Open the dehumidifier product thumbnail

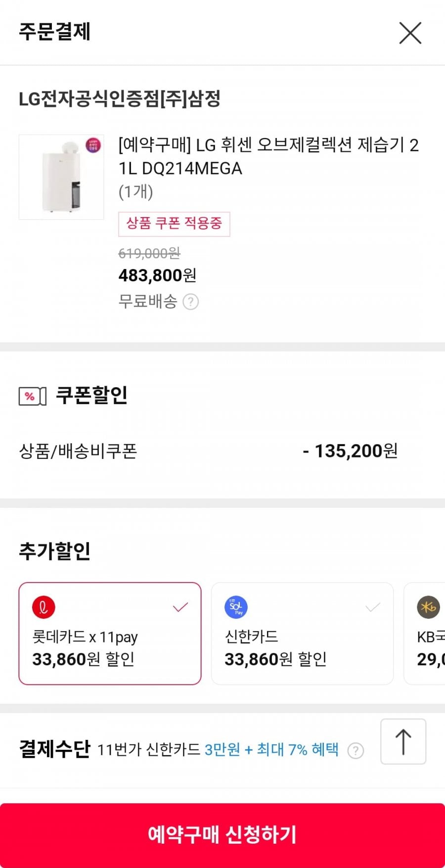pyautogui.click(x=61, y=177)
